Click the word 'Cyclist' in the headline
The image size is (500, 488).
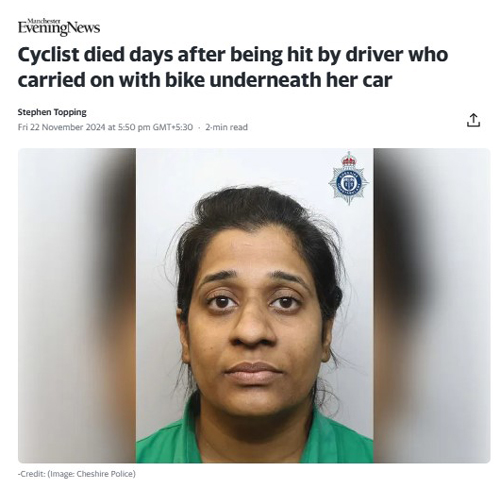coord(48,55)
